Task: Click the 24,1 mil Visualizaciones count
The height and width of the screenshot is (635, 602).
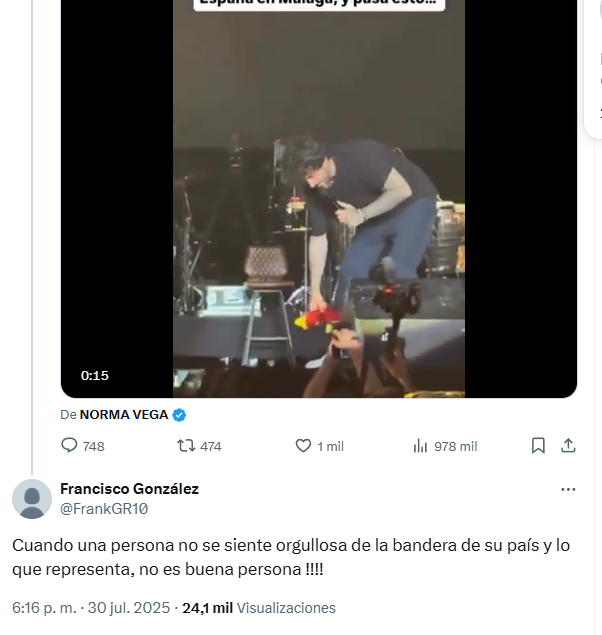Action: (258, 608)
